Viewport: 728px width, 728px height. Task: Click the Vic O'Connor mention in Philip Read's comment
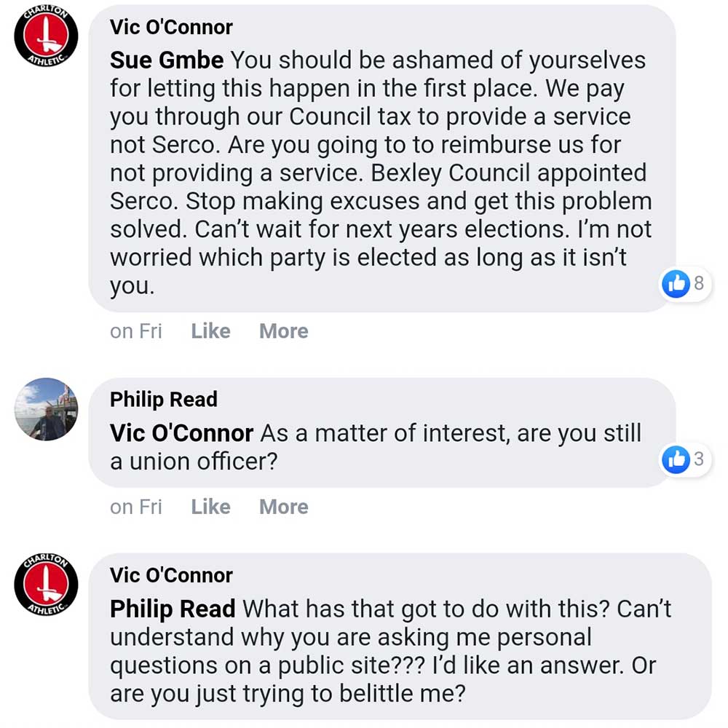pyautogui.click(x=181, y=433)
